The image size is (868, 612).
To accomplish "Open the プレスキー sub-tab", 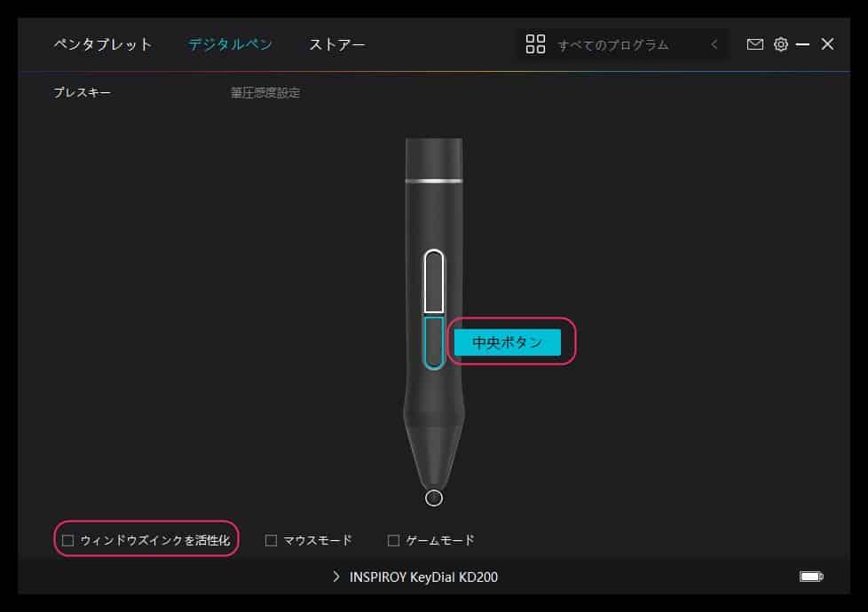I will (x=82, y=92).
